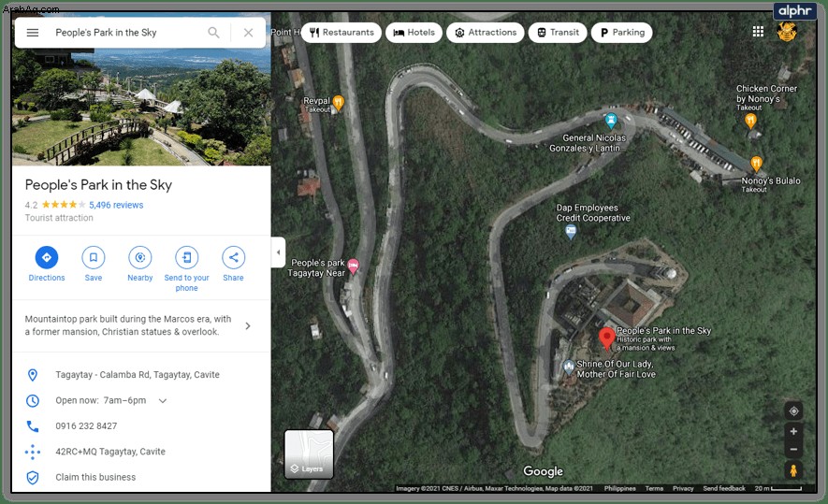The image size is (828, 504).
Task: Search Nearby places
Action: coord(140,264)
